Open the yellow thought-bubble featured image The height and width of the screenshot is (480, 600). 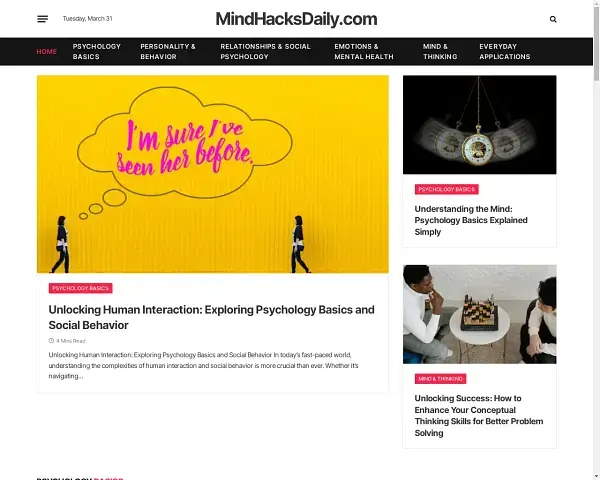click(x=213, y=174)
